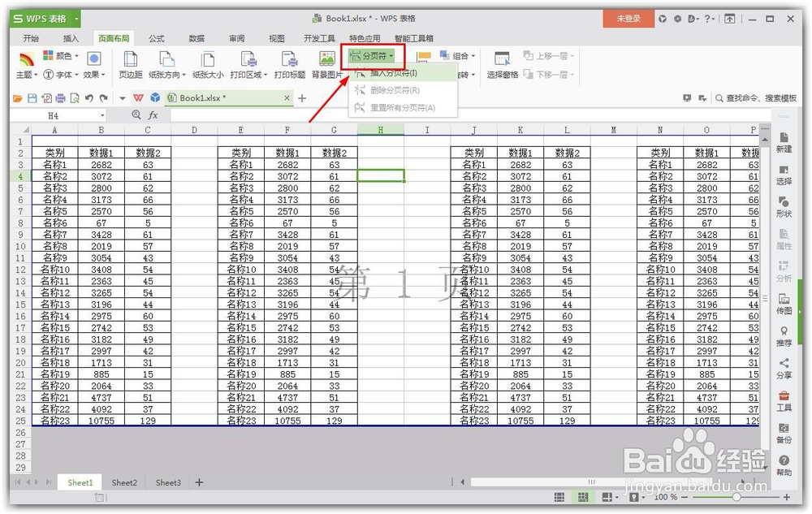812x514 pixels.
Task: Click the zoom out minus button
Action: [684, 497]
